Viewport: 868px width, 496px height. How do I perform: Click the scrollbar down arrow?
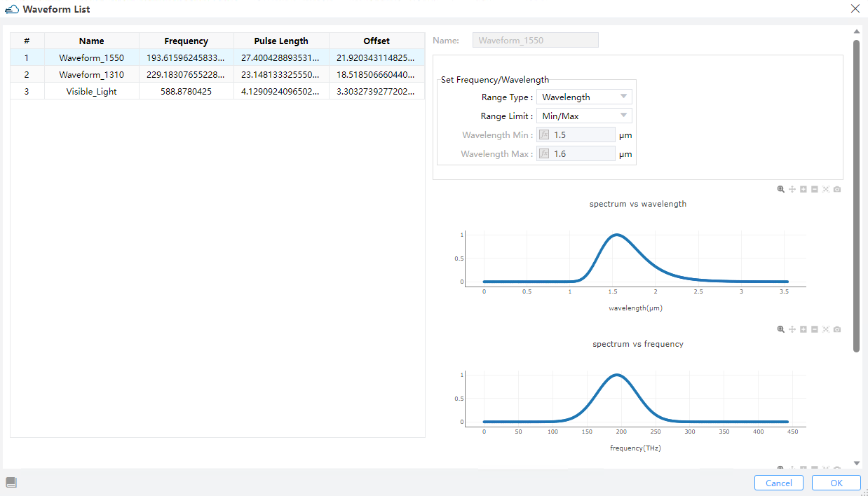click(x=856, y=463)
